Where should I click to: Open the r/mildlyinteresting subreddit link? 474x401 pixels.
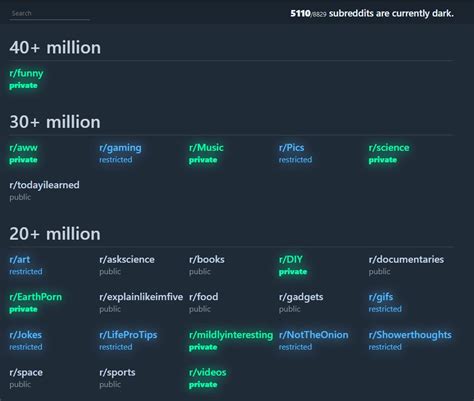pyautogui.click(x=231, y=335)
